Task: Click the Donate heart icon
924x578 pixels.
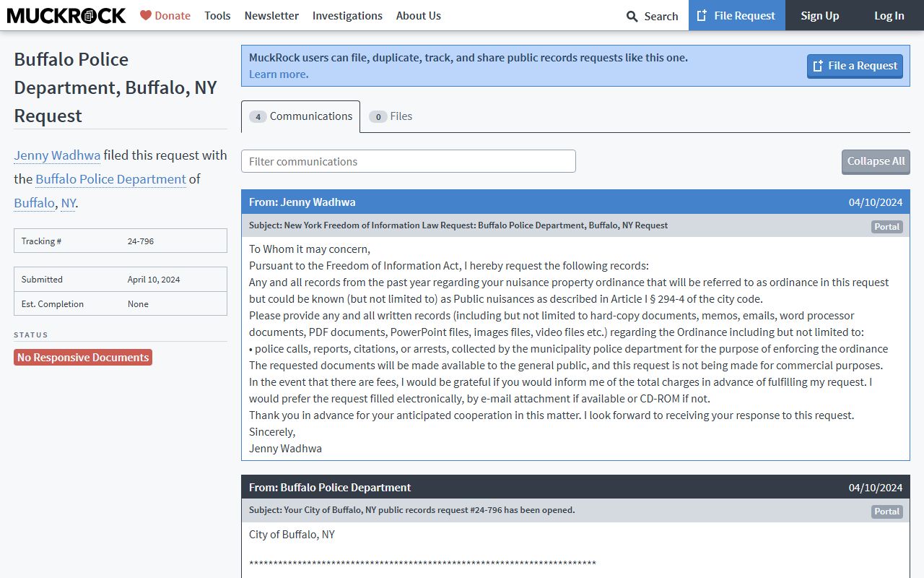Action: pos(146,15)
